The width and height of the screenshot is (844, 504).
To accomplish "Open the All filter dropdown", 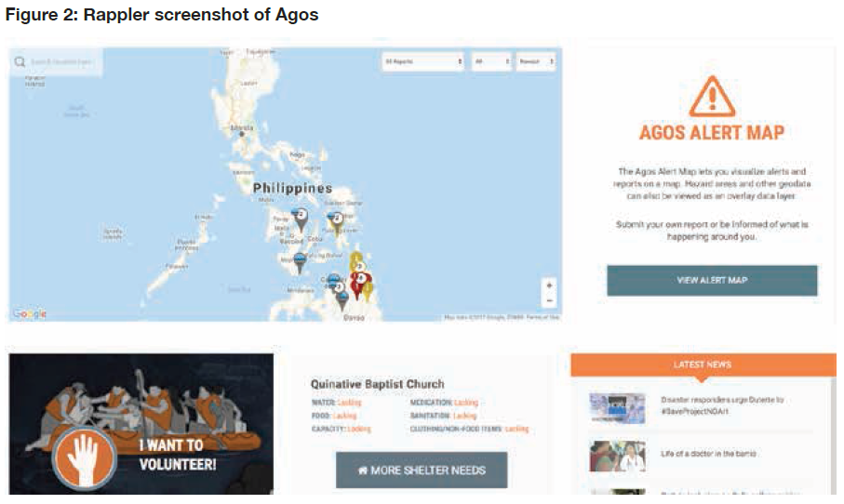I will click(491, 61).
